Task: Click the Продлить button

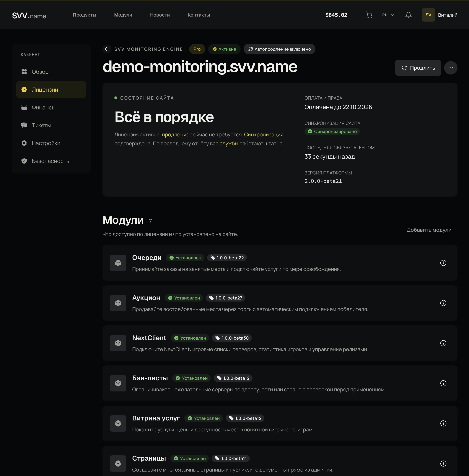Action: (418, 68)
